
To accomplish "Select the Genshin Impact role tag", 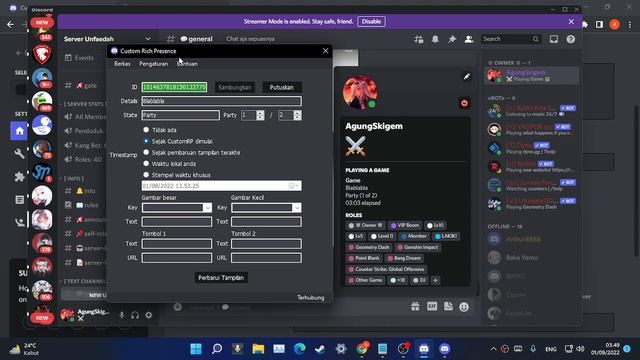I will point(418,247).
